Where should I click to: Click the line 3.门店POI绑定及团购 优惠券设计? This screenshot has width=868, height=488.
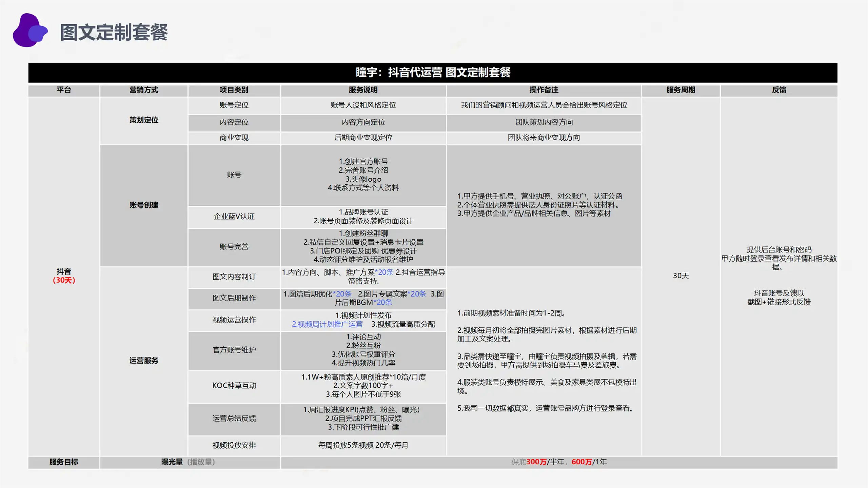(x=363, y=251)
